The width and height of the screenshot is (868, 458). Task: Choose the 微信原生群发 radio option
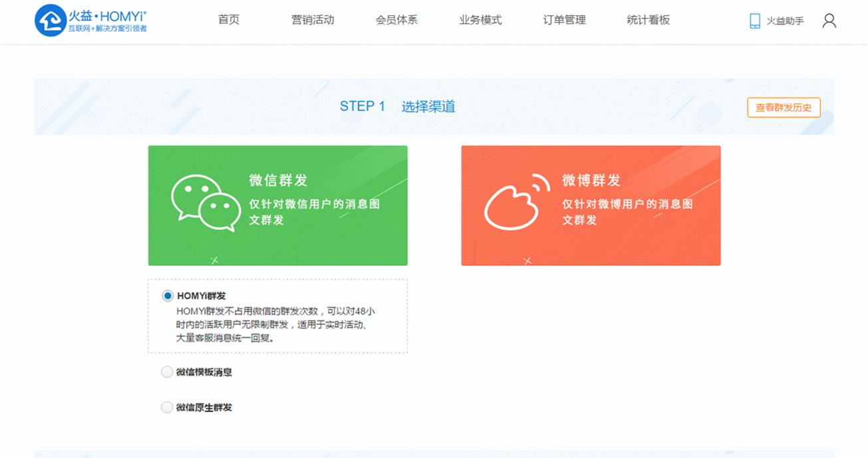point(167,407)
